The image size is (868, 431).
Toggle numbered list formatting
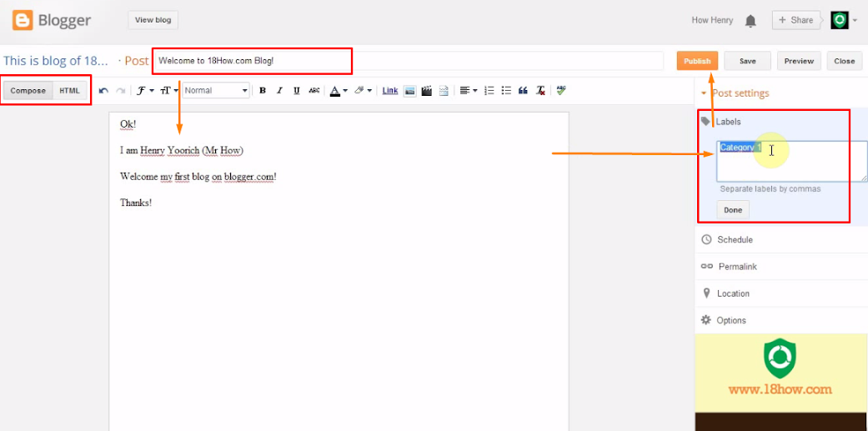(x=489, y=91)
